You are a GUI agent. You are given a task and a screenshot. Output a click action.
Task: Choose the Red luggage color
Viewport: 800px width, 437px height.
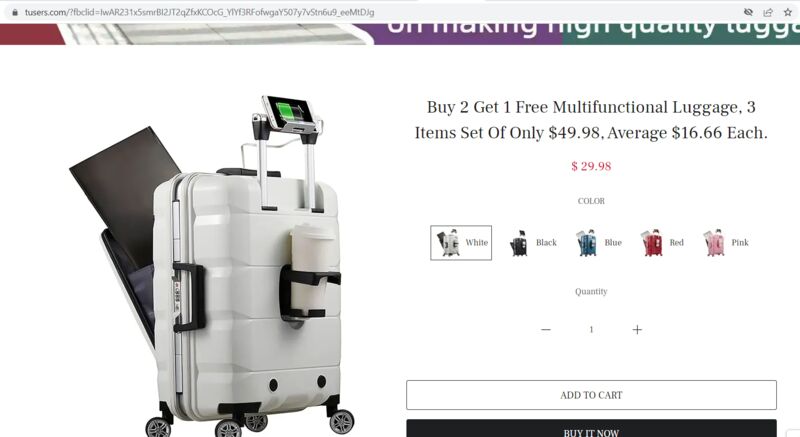click(x=663, y=243)
